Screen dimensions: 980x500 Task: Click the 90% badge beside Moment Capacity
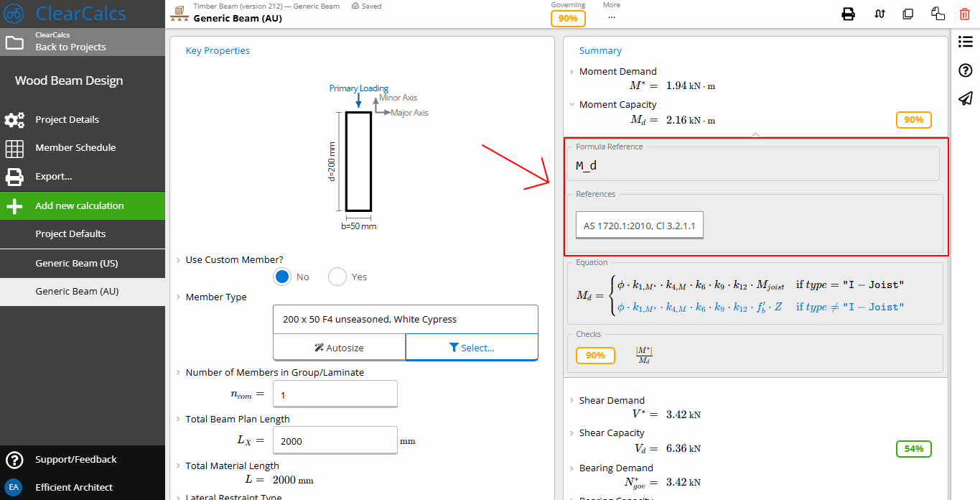click(x=914, y=120)
